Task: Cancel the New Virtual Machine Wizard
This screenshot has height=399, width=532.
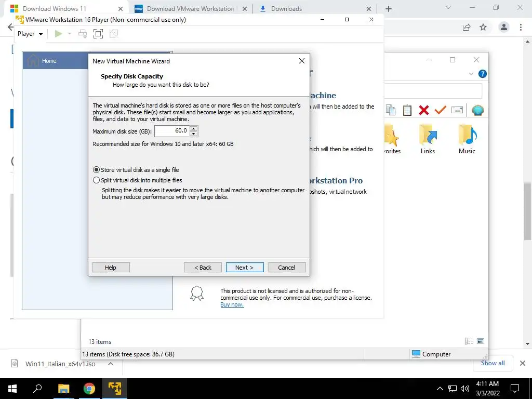Action: click(x=287, y=268)
